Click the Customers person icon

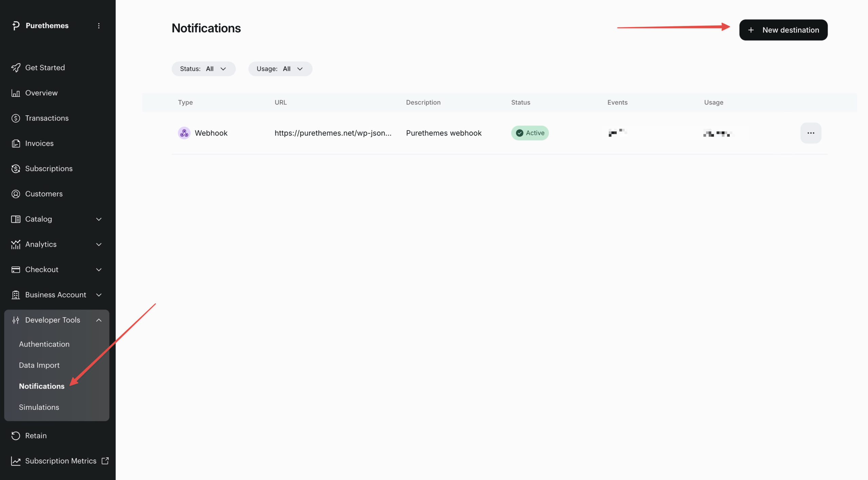pos(16,194)
